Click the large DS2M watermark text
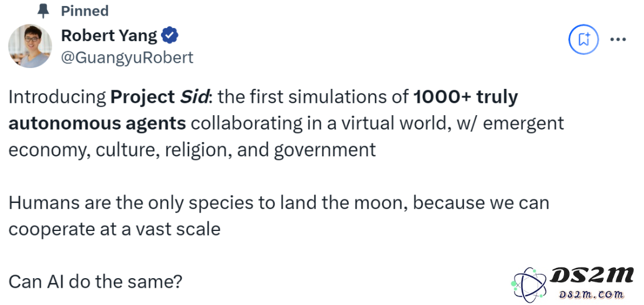 pos(591,275)
